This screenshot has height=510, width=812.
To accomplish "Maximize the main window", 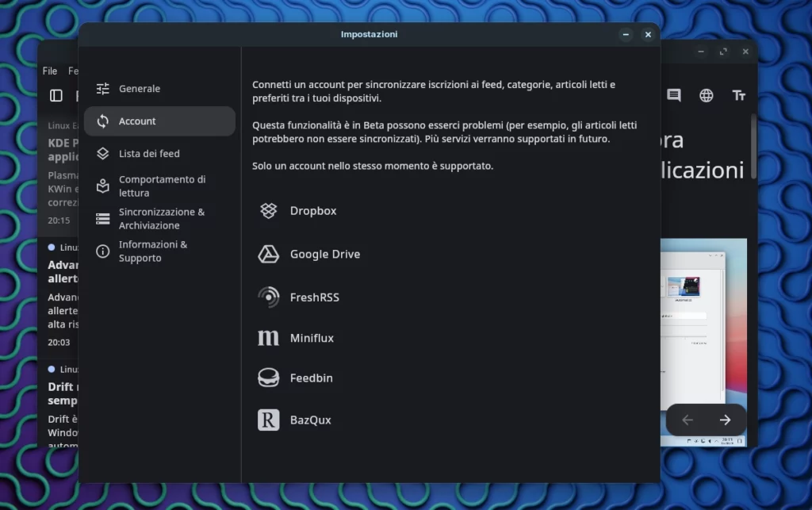I will 723,52.
